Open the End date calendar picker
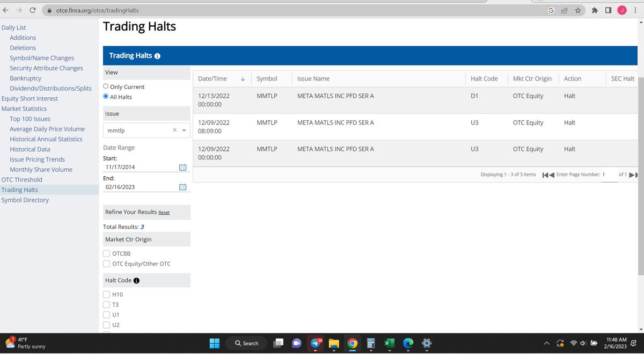 (182, 187)
